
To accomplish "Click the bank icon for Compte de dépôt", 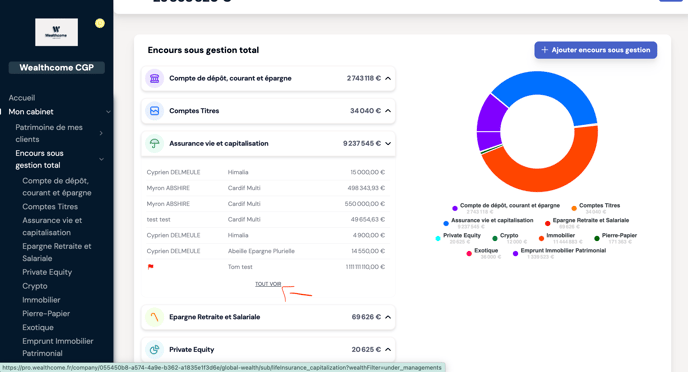I will tap(154, 79).
